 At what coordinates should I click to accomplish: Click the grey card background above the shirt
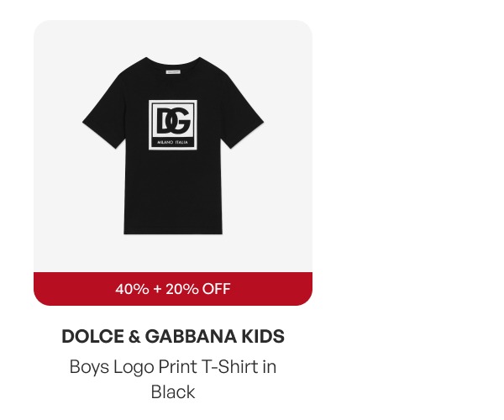pyautogui.click(x=173, y=37)
